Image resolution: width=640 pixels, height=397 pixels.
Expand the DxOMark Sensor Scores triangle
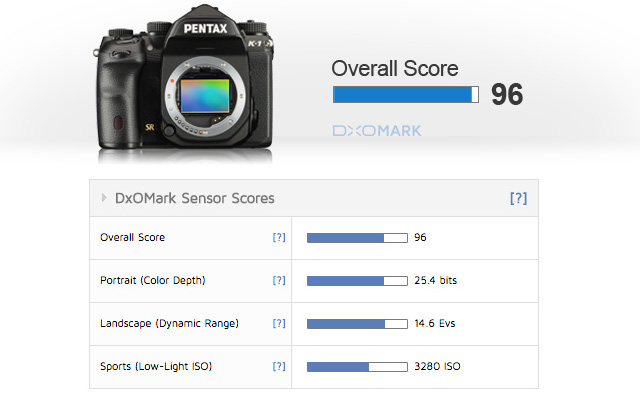pyautogui.click(x=104, y=198)
